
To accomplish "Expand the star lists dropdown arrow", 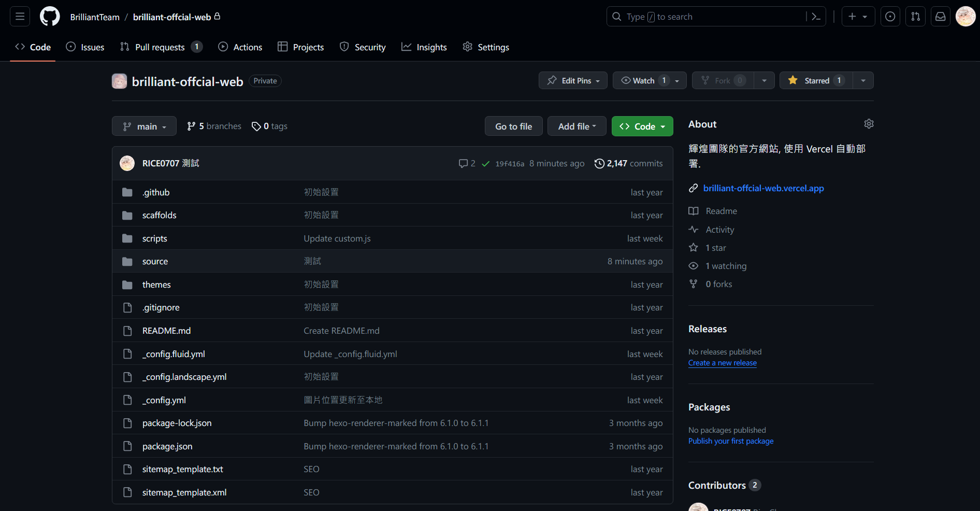I will click(x=863, y=80).
